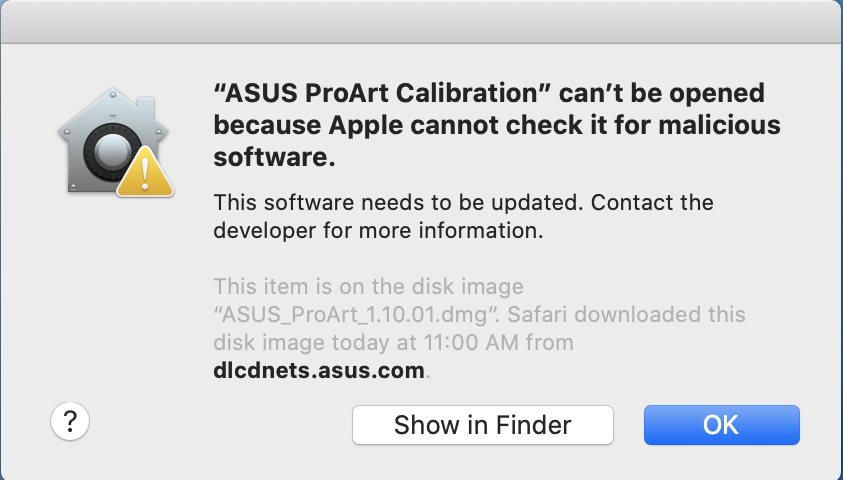This screenshot has height=480, width=843.
Task: Reveal the app with Show in Finder
Action: point(483,425)
